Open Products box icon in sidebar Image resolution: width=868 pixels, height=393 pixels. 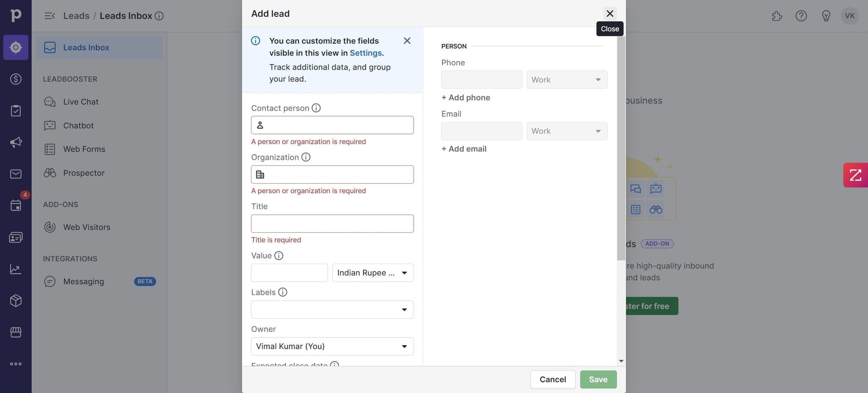(x=16, y=301)
